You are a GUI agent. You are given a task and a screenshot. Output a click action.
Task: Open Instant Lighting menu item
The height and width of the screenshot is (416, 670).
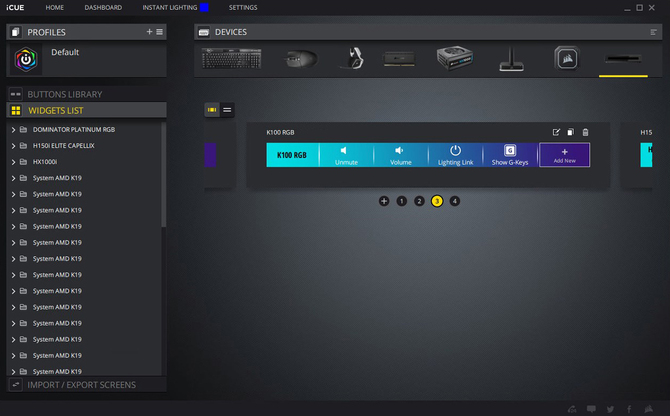tap(170, 7)
